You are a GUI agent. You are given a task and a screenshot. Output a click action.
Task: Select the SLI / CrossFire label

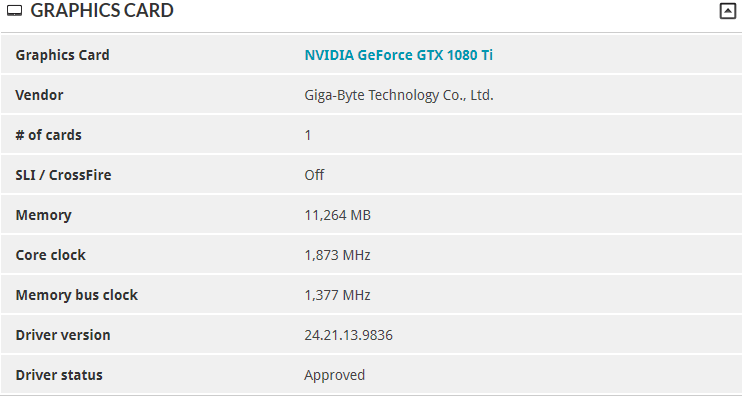tap(63, 175)
